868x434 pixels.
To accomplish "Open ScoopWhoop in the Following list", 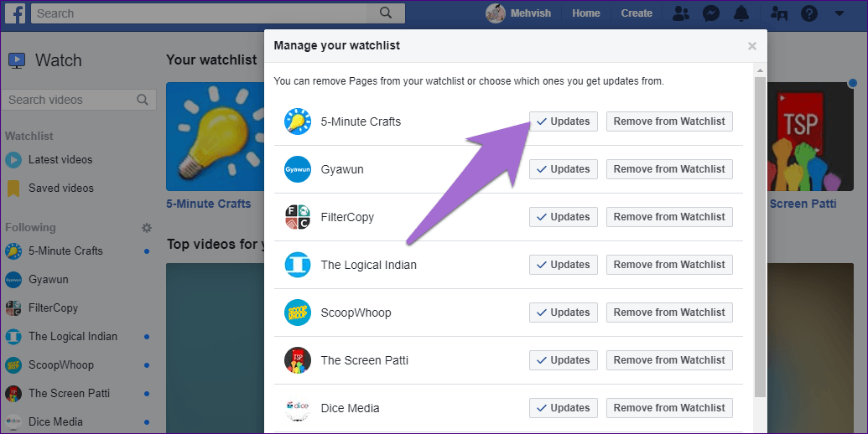I will point(61,365).
